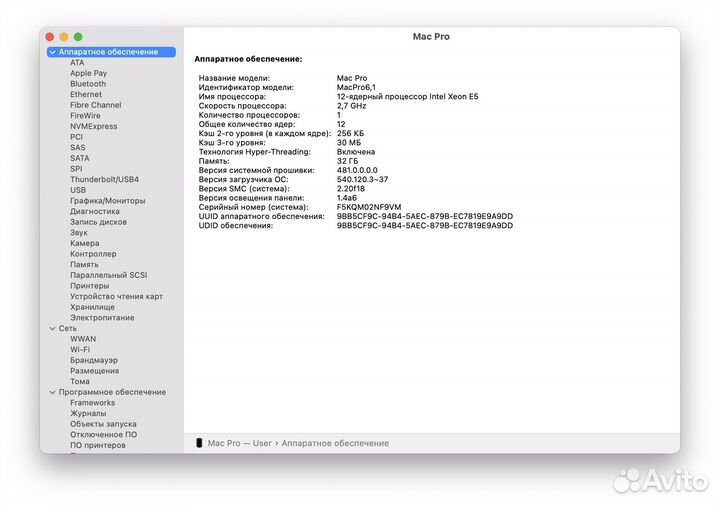Open the Тома entry

[x=80, y=381]
